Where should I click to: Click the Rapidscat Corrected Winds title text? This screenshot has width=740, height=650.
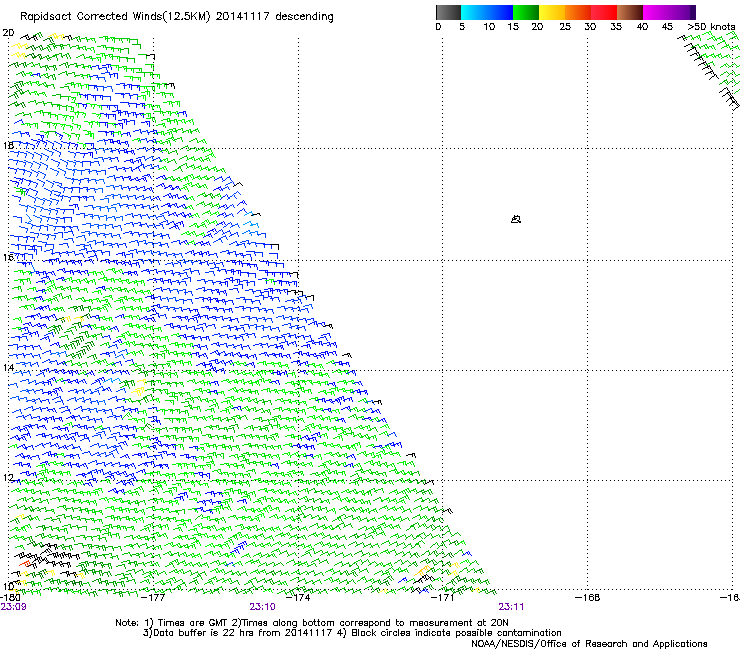tap(177, 17)
